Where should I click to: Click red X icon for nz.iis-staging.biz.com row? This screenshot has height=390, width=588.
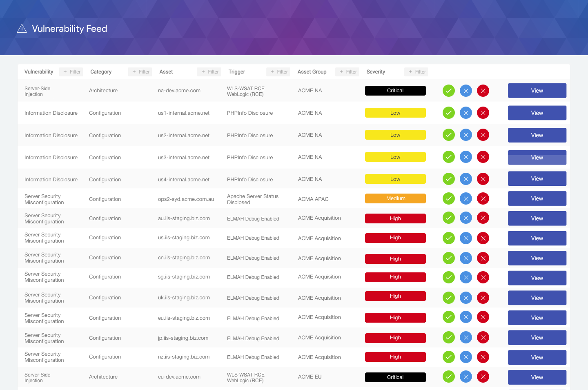tap(483, 357)
